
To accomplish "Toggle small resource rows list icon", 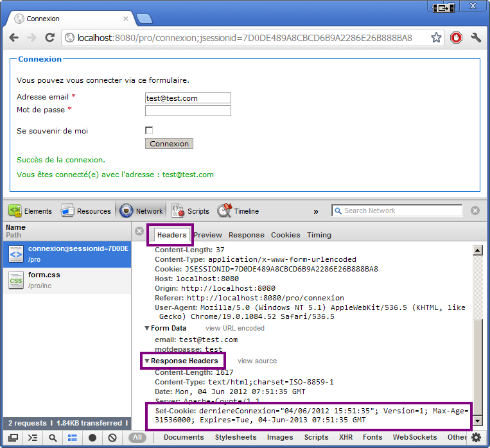I will [73, 438].
